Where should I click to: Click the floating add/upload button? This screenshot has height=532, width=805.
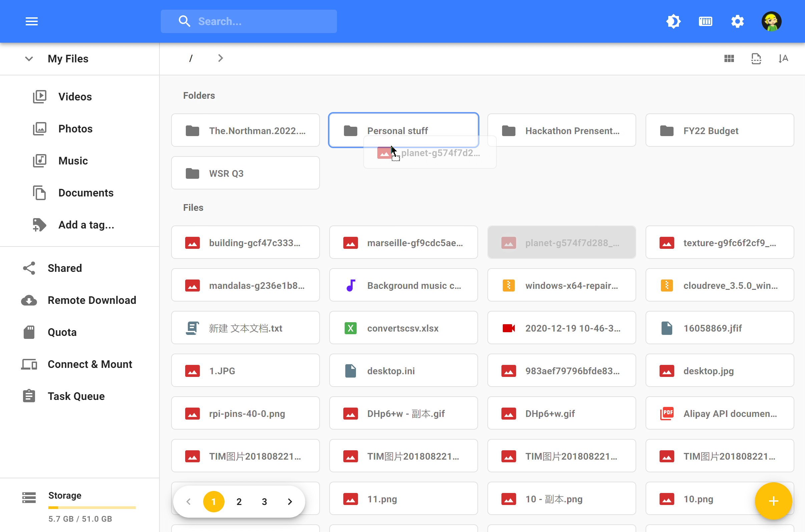[x=774, y=501]
